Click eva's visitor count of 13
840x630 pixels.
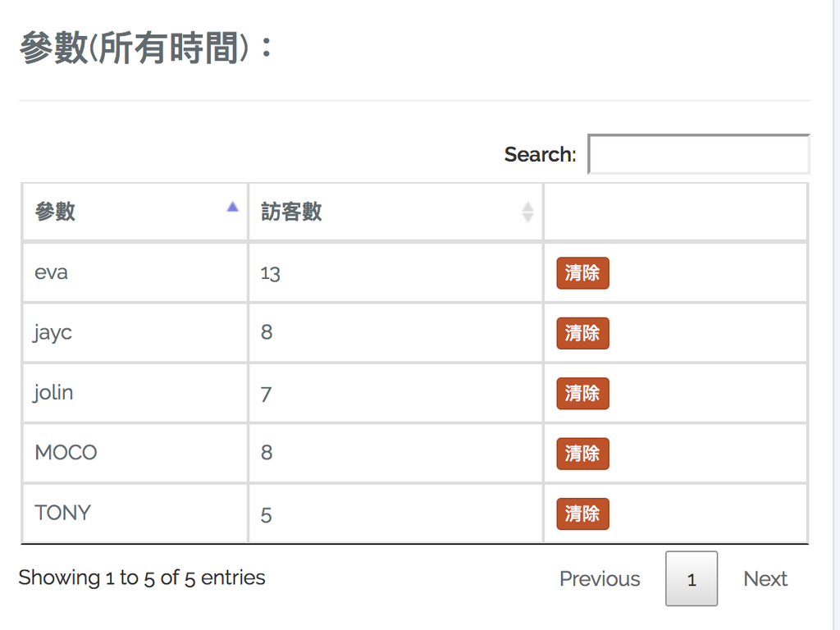click(271, 273)
